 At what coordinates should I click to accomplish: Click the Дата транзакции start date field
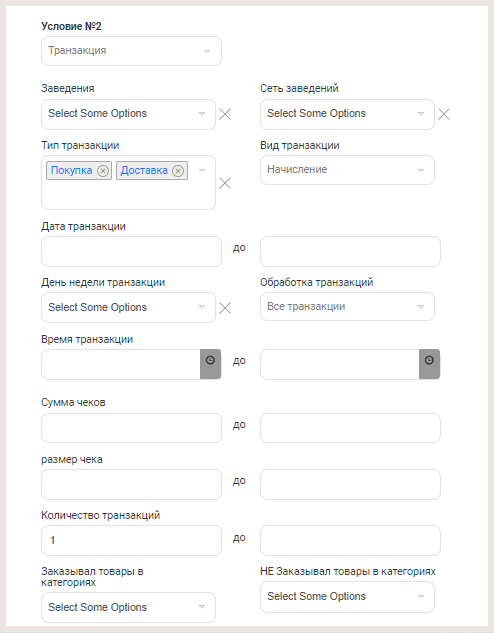coord(131,252)
